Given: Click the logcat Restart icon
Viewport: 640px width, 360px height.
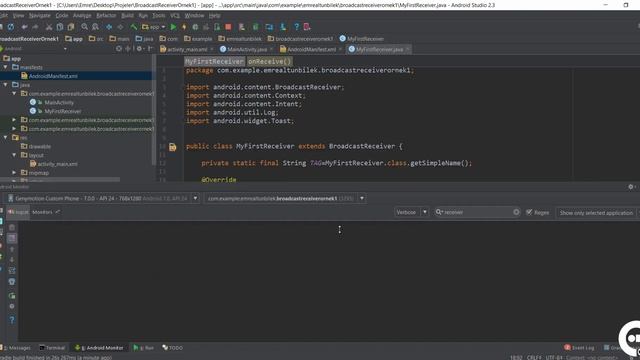Looking at the screenshot, I should pyautogui.click(x=12, y=296).
